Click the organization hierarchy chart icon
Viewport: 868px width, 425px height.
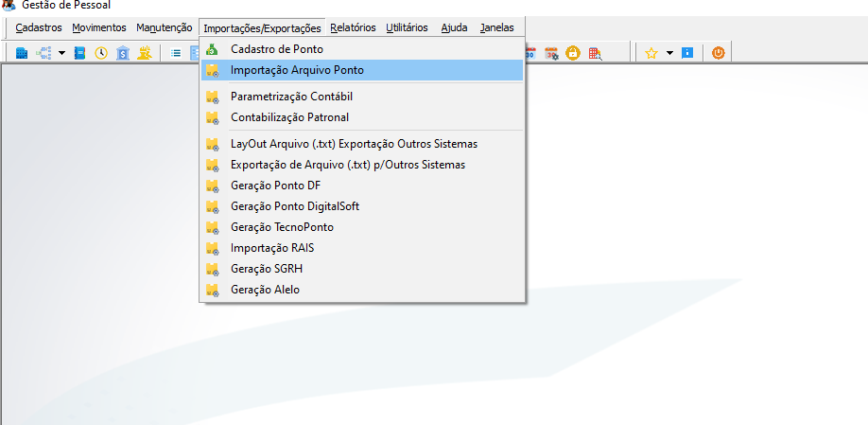pyautogui.click(x=43, y=53)
